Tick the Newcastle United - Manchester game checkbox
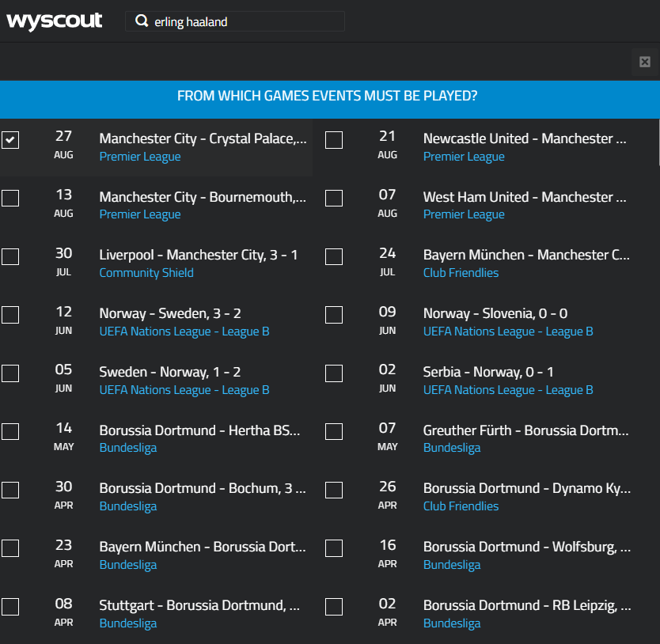The height and width of the screenshot is (644, 660). (x=334, y=140)
